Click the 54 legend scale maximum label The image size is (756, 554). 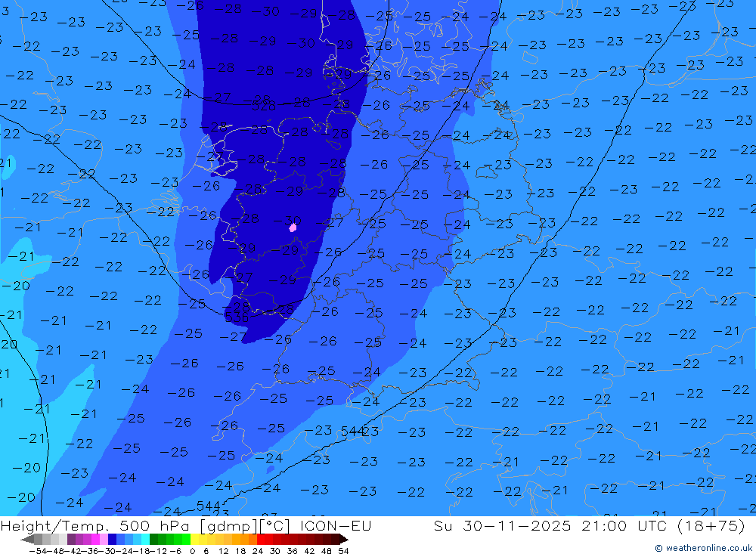pyautogui.click(x=344, y=551)
